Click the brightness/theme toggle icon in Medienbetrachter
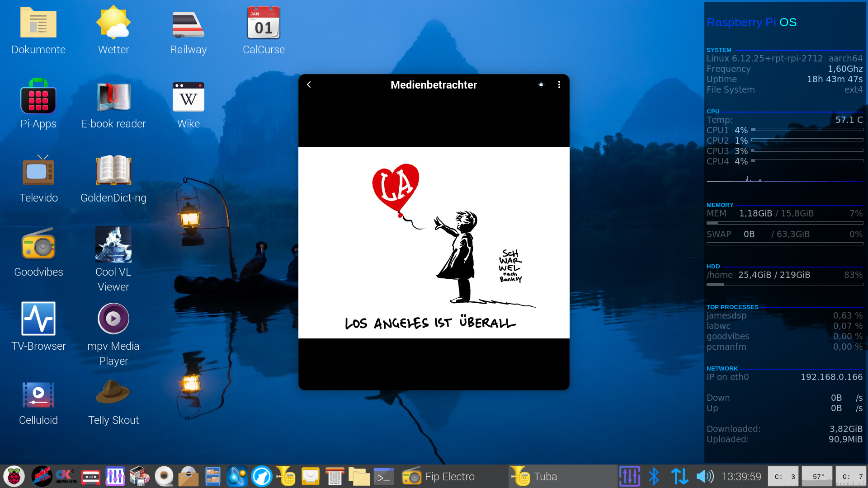This screenshot has width=868, height=488. click(541, 84)
